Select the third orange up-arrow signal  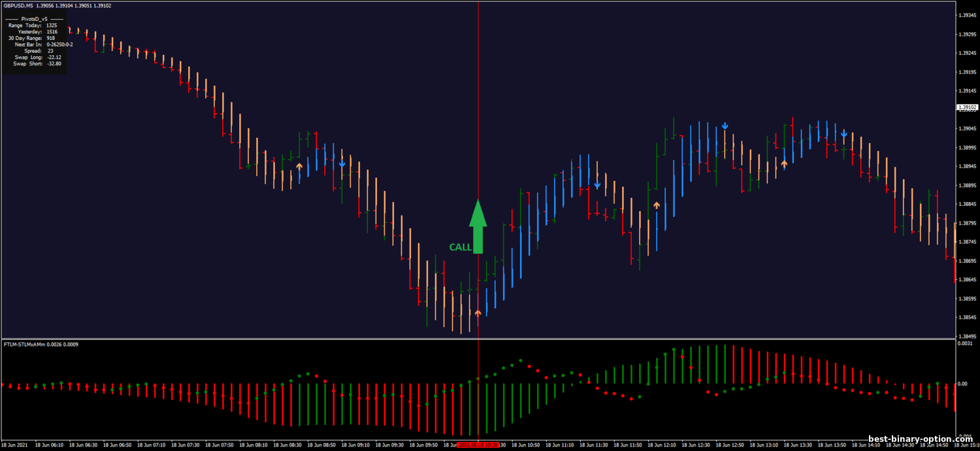657,205
